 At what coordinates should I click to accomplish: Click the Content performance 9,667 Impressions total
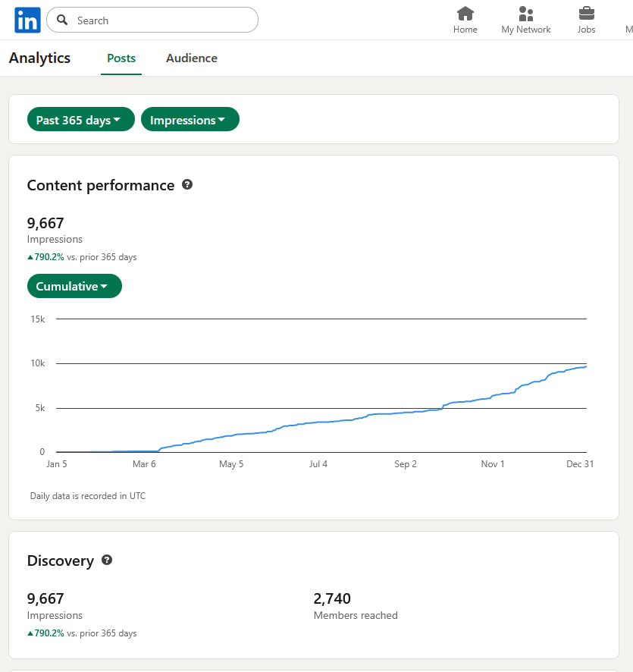click(x=45, y=223)
